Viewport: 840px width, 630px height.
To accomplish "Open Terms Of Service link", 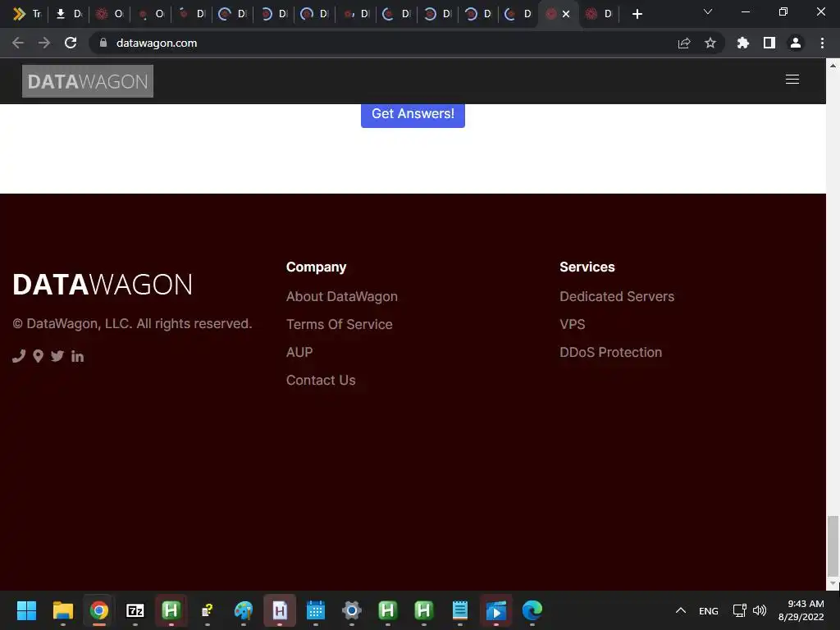I will [x=339, y=324].
